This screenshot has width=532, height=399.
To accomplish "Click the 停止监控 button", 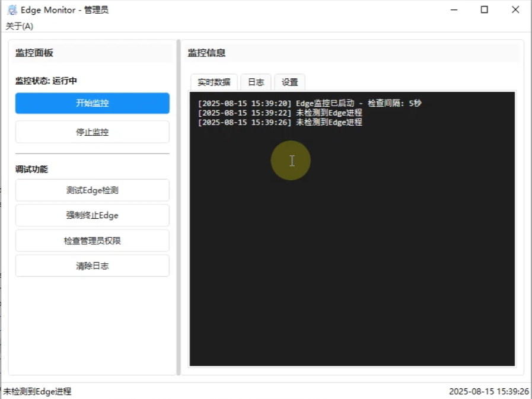I will coord(92,132).
